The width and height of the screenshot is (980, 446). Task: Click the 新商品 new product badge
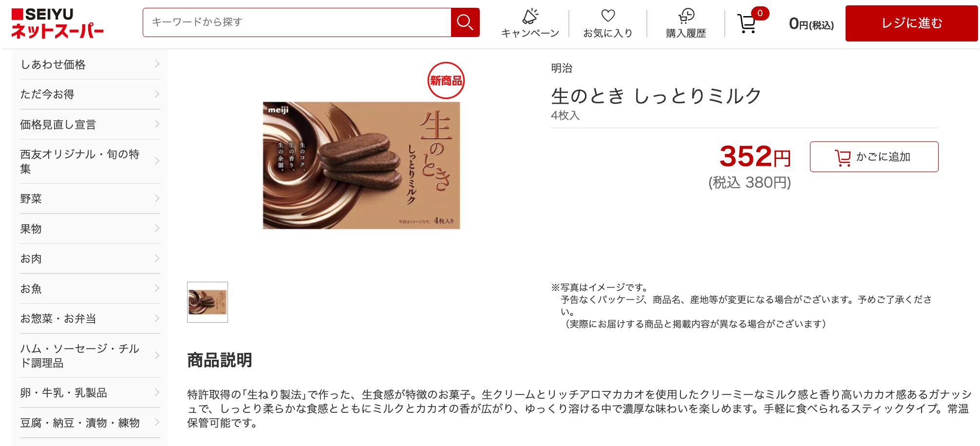[446, 80]
